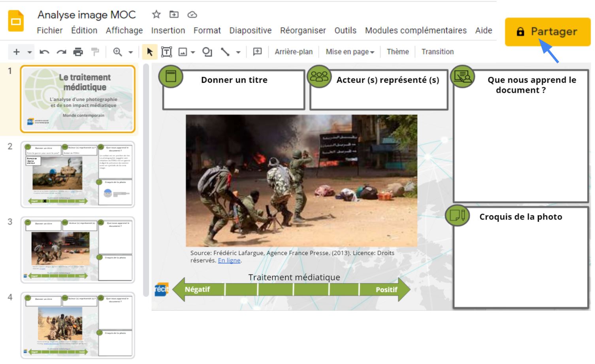
Task: Click the redo arrow in toolbar
Action: (x=61, y=52)
